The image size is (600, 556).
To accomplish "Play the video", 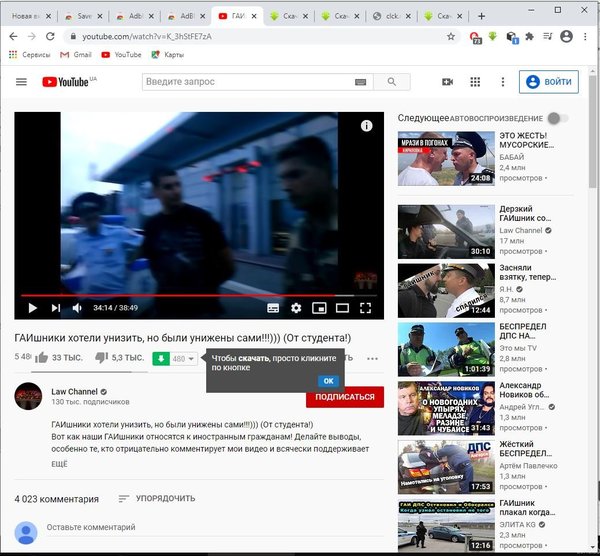I will click(x=33, y=308).
